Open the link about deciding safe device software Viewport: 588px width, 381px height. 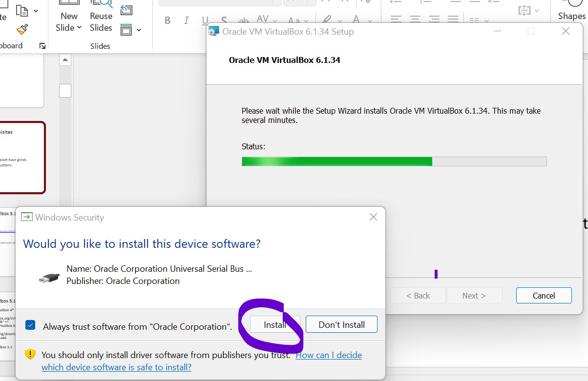(x=329, y=355)
